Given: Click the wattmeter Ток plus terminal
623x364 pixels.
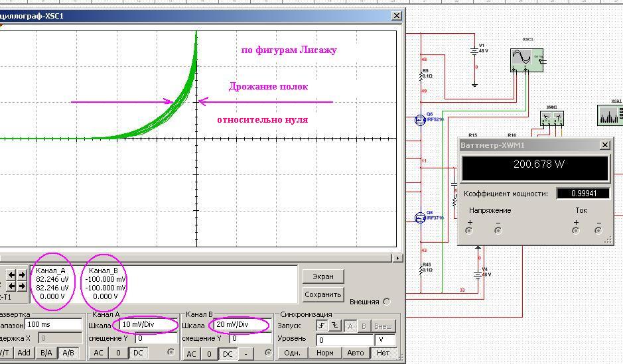Looking at the screenshot, I should click(576, 231).
